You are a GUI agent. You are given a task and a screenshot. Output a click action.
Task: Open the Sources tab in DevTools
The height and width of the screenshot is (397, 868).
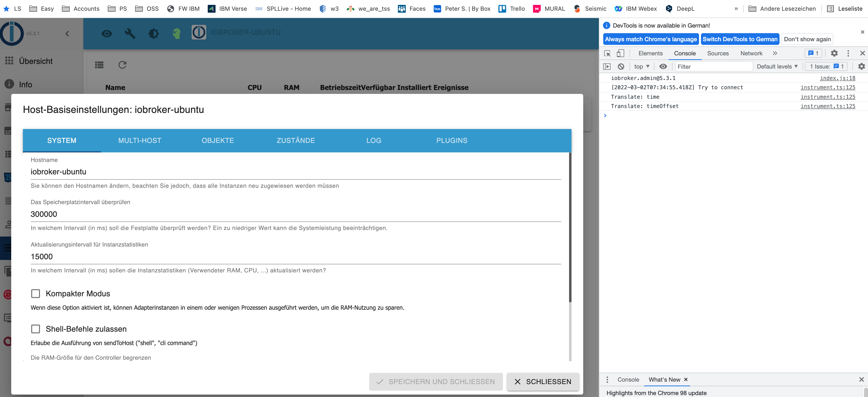[718, 53]
